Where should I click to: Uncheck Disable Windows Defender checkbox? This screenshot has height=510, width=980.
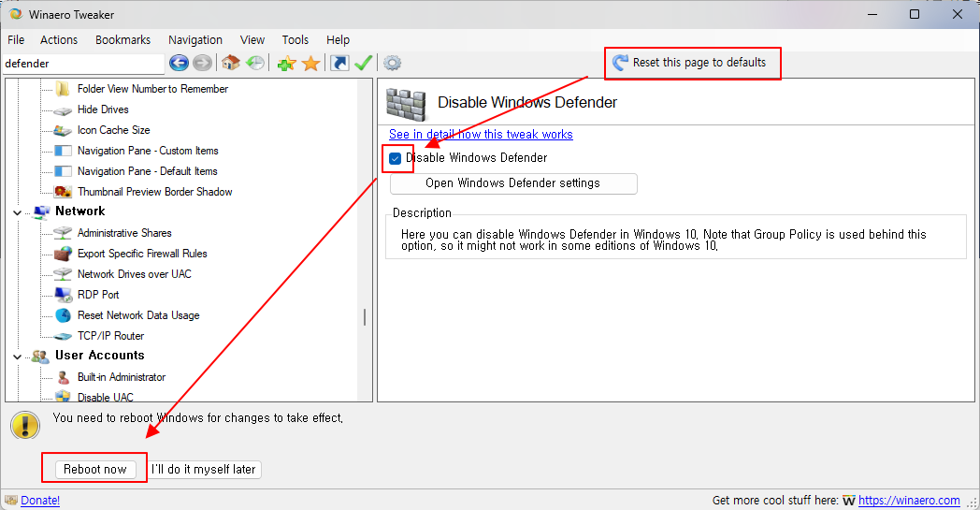click(x=395, y=158)
